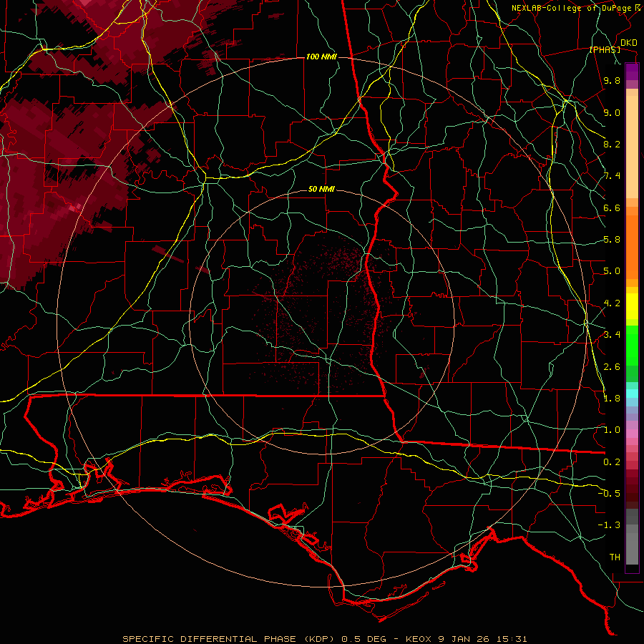Viewport: 644px width, 644px height.
Task: Click the 1.0 value on the color scale
Action: point(612,430)
